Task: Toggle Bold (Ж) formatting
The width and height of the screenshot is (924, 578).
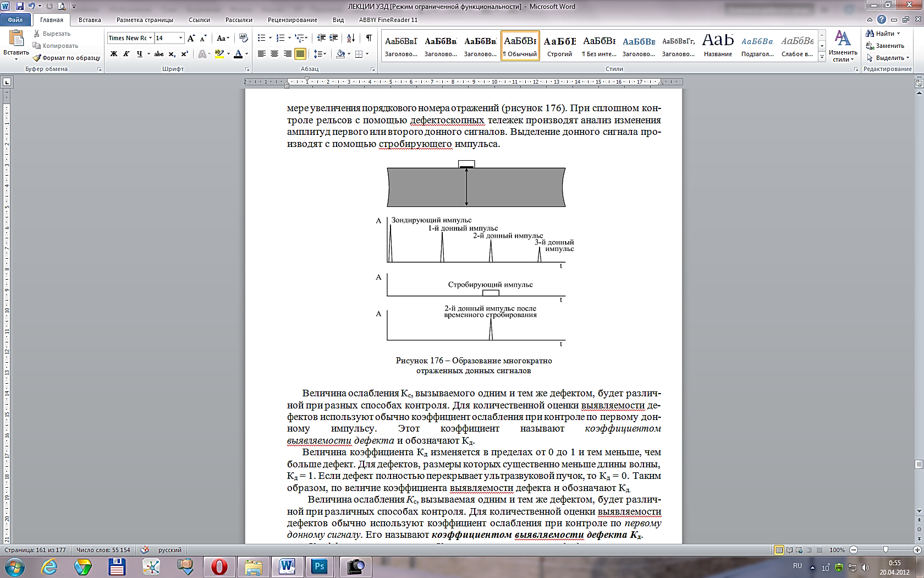Action: (x=114, y=54)
